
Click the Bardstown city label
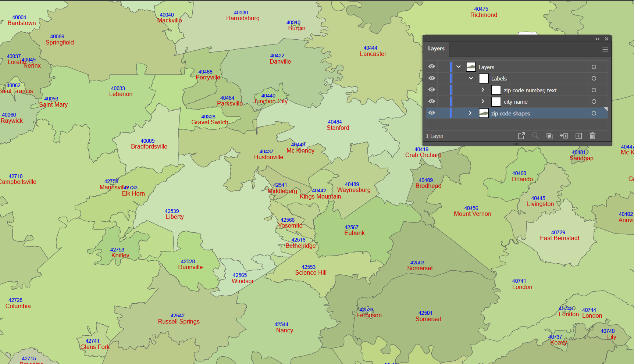pos(22,23)
